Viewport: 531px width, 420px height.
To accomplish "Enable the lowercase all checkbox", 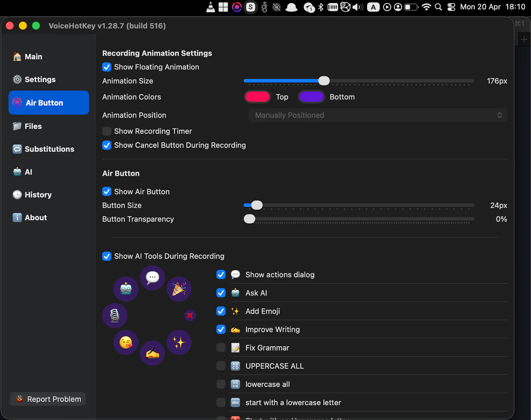I will (x=221, y=384).
